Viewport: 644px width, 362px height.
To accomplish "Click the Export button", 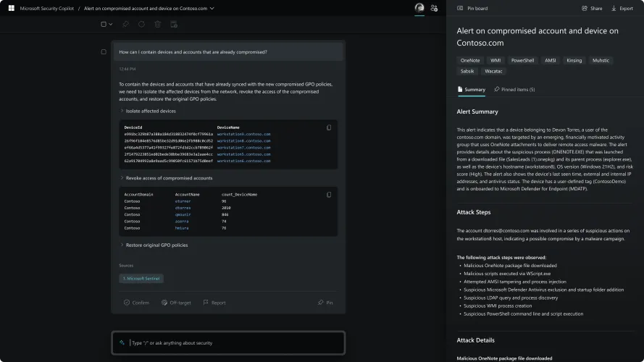I will click(622, 9).
